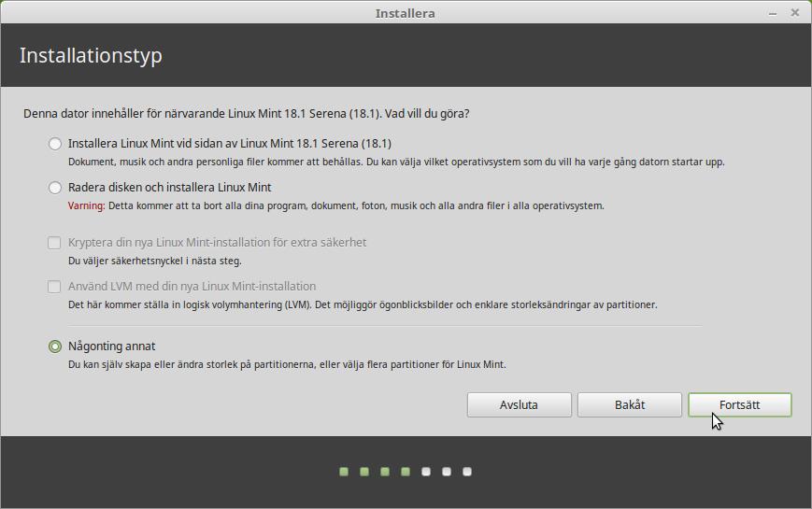
Task: Click the question text 'Vad vill du göra?'
Action: [x=427, y=113]
